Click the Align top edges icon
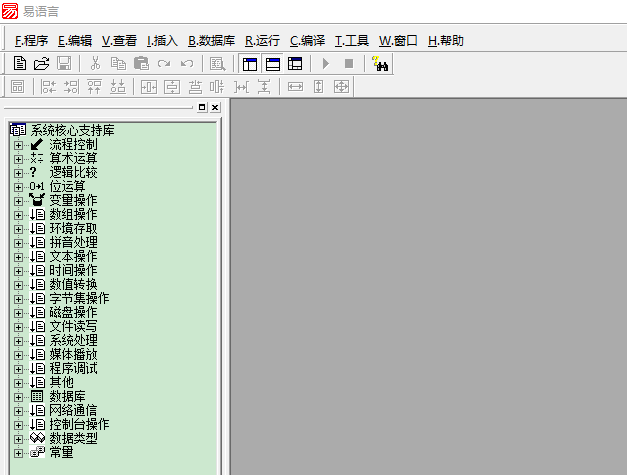This screenshot has width=627, height=475. point(94,86)
